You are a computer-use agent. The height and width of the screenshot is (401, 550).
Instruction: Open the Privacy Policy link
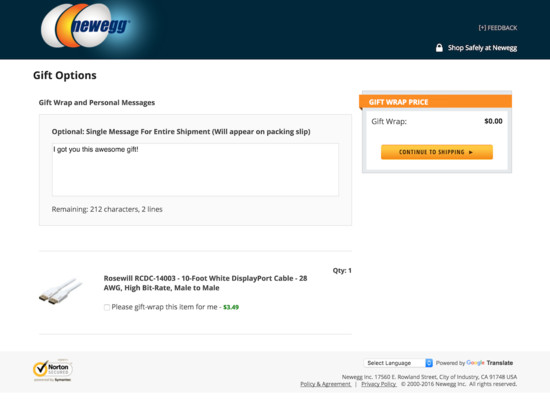pyautogui.click(x=379, y=384)
